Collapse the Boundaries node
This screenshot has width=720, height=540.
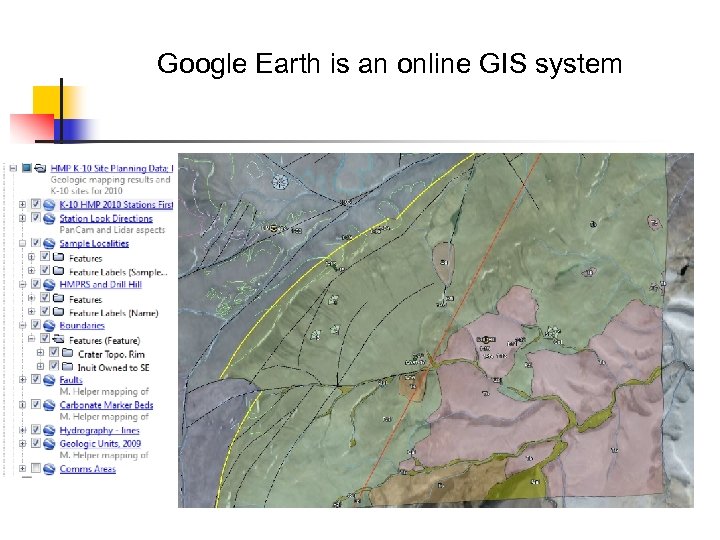click(x=22, y=325)
